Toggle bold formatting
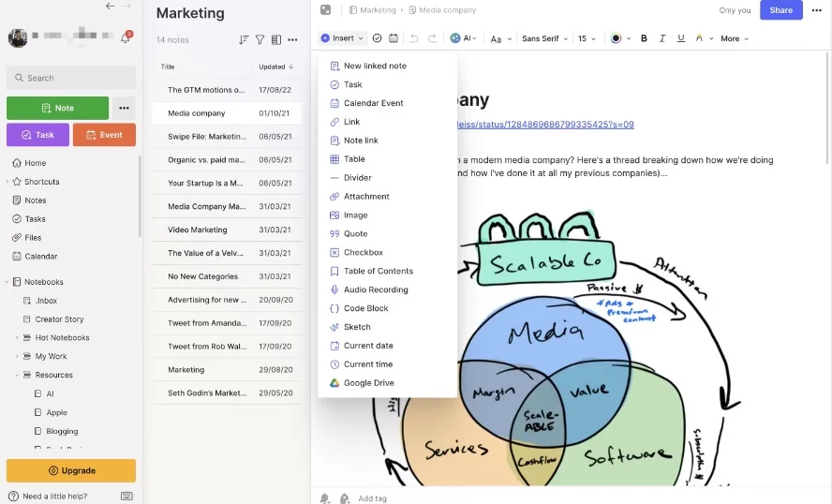This screenshot has height=504, width=832. (644, 38)
